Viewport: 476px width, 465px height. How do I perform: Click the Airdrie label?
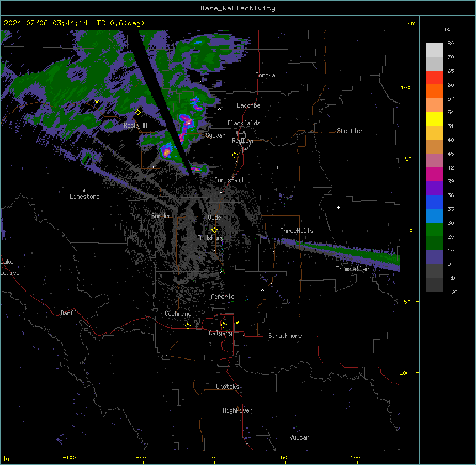click(x=223, y=297)
